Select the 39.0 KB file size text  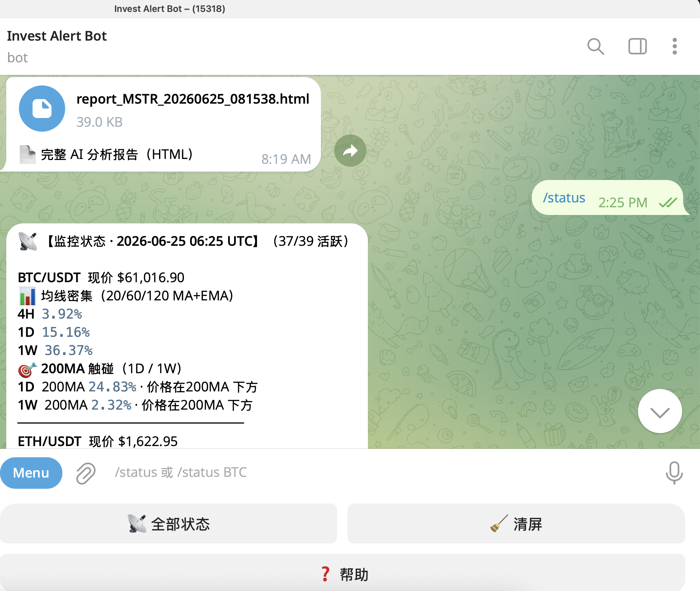(99, 122)
